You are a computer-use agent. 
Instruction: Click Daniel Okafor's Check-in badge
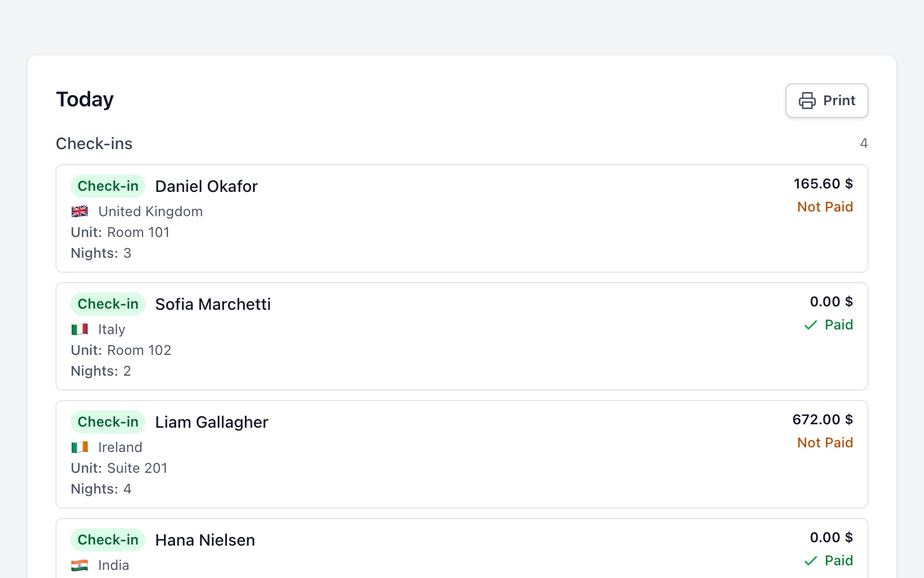(x=108, y=186)
